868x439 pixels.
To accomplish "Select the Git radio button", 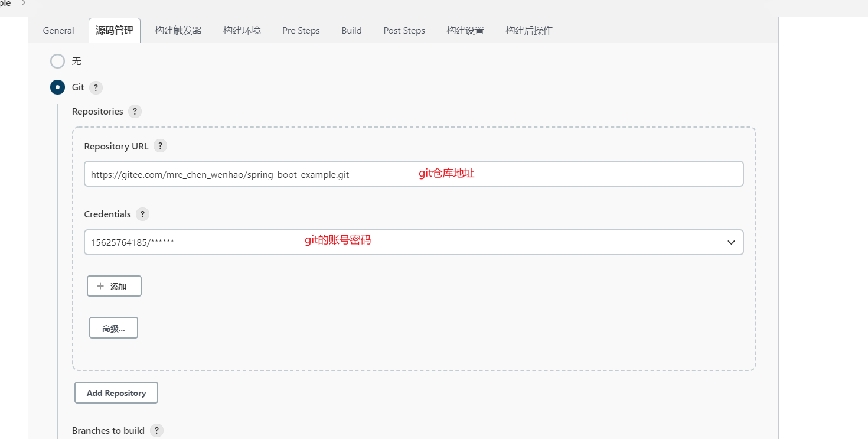I will [x=57, y=87].
